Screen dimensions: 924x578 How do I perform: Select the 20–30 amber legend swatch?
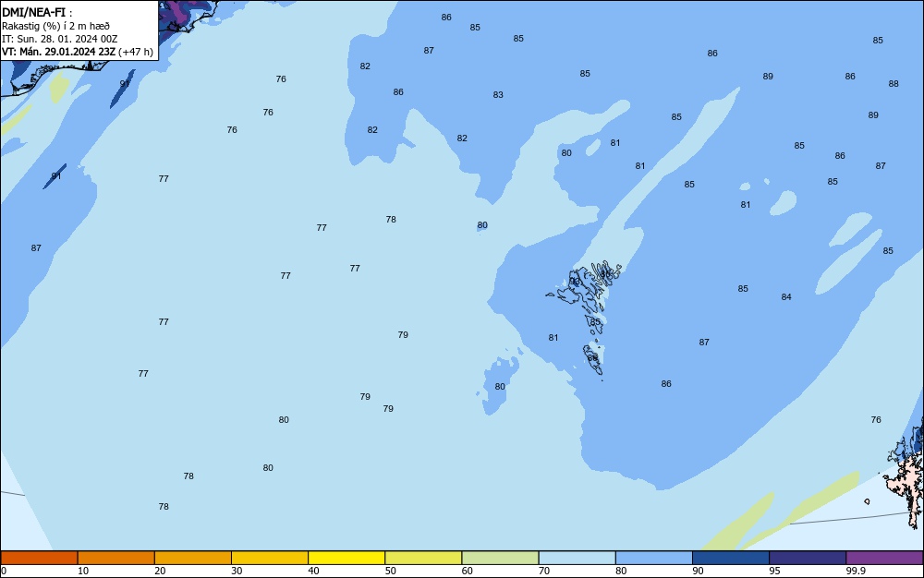tap(193, 558)
